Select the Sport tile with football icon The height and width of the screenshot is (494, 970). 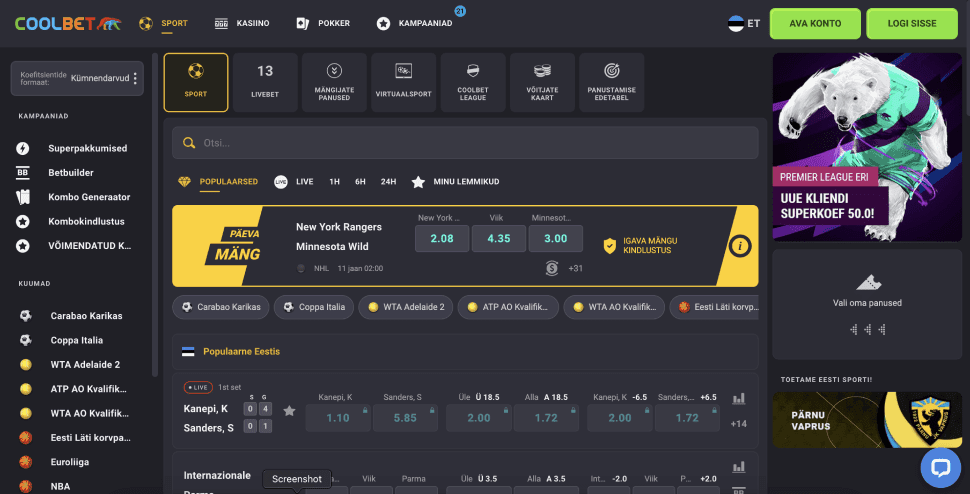[195, 82]
